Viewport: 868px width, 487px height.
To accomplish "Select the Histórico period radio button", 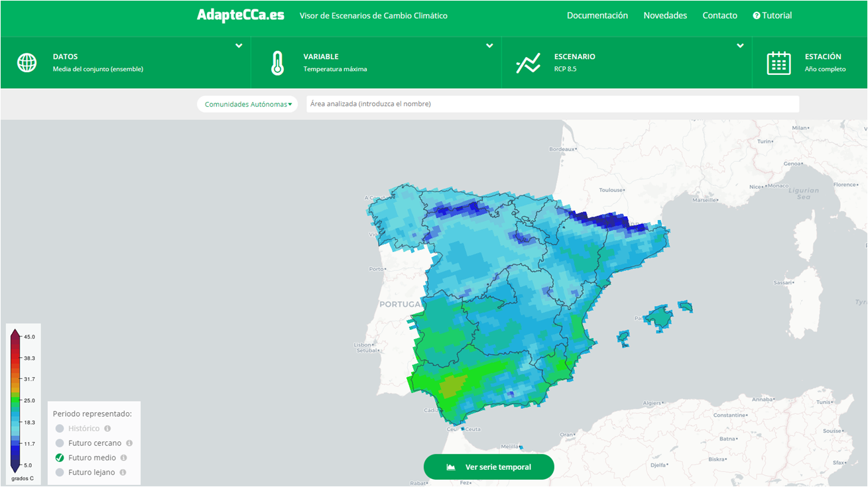I will point(60,429).
